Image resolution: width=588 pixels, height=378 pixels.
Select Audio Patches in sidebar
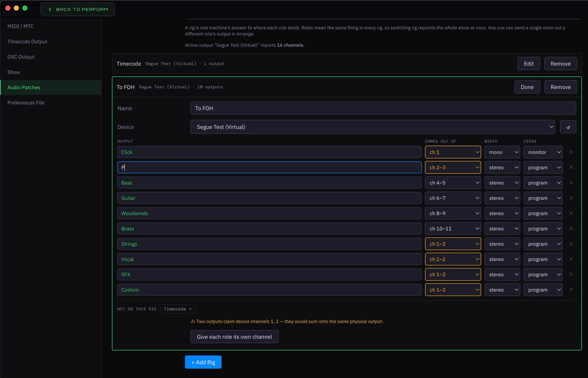click(x=51, y=87)
